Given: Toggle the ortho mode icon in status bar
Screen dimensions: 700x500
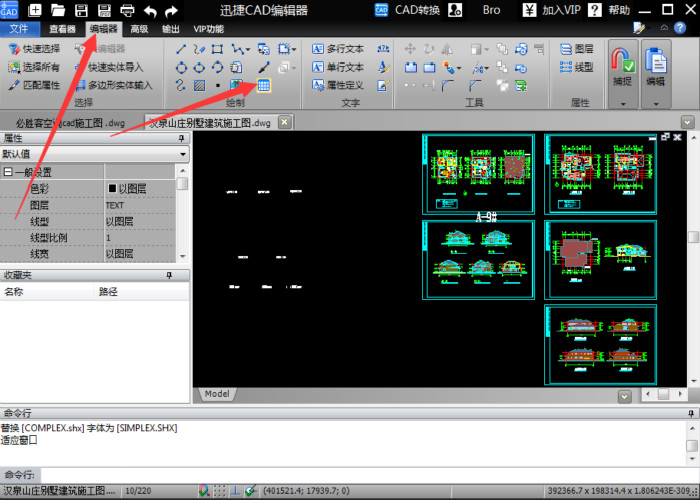Looking at the screenshot, I should pos(235,491).
